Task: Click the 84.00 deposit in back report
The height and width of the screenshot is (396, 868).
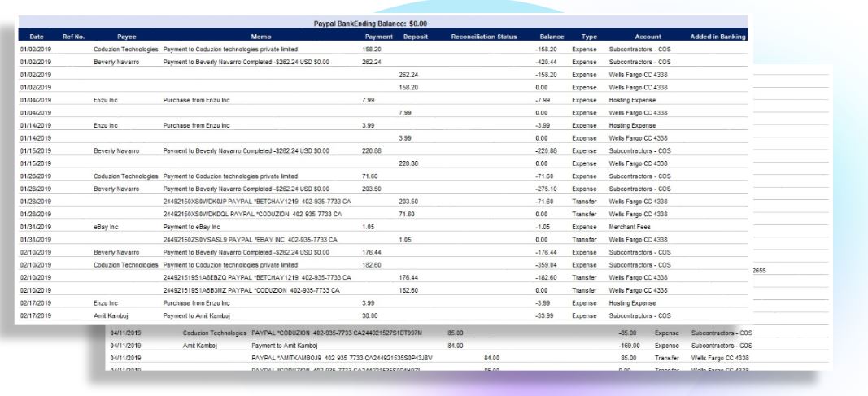Action: 491,359
